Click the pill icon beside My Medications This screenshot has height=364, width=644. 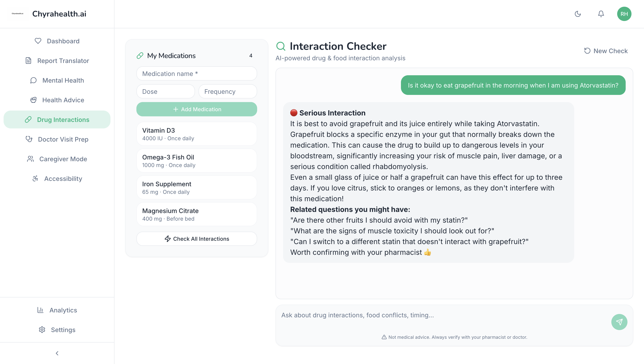(140, 56)
